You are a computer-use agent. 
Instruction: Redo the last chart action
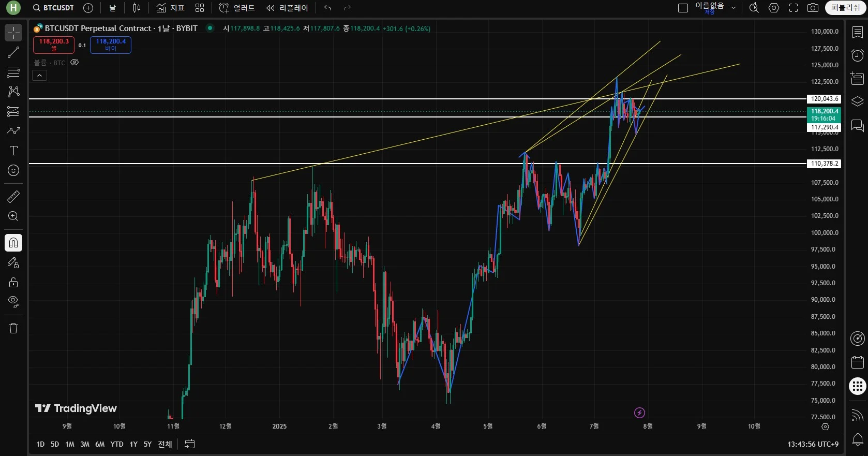click(347, 8)
